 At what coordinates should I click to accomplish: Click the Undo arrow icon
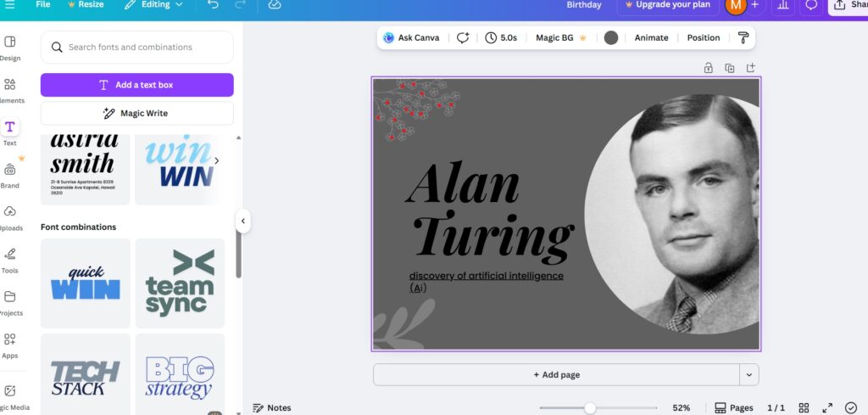[x=213, y=5]
